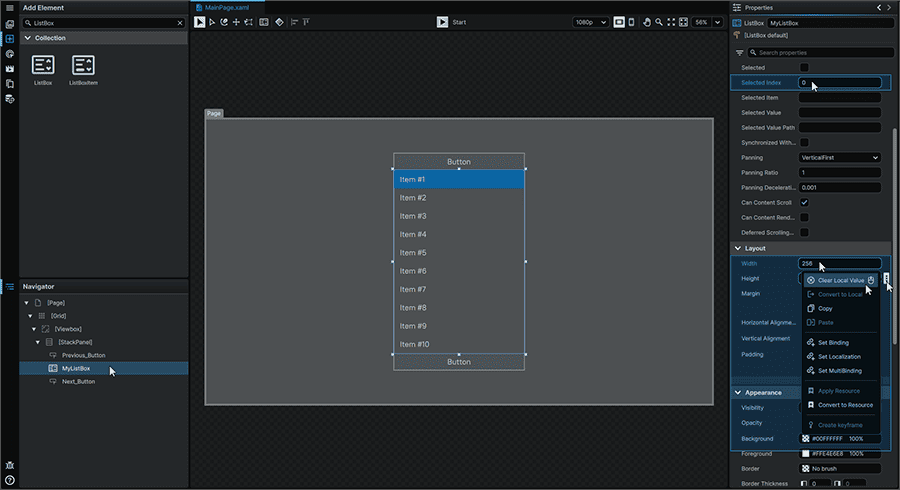Pick the move/translate tool
Image resolution: width=900 pixels, height=490 pixels.
pyautogui.click(x=236, y=22)
